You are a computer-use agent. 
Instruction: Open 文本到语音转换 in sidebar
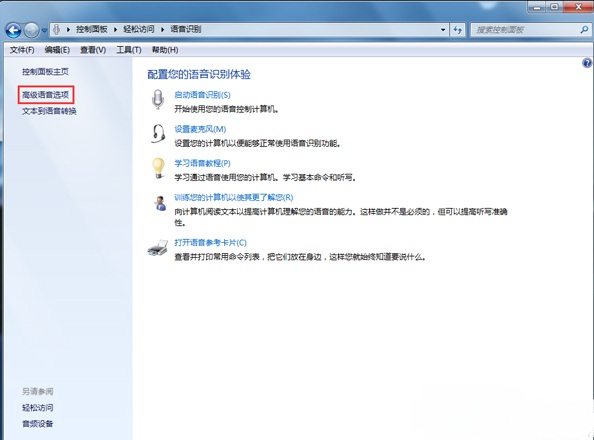[49, 111]
